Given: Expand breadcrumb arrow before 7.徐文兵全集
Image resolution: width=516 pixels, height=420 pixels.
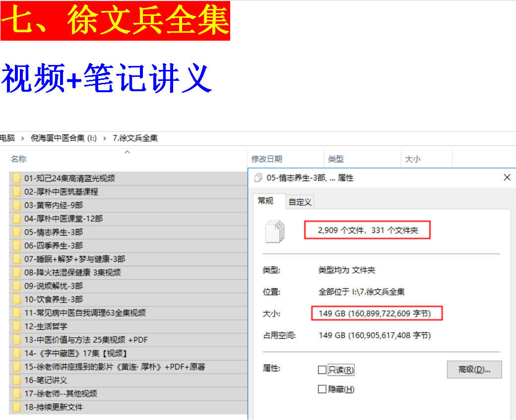Looking at the screenshot, I should click(105, 138).
